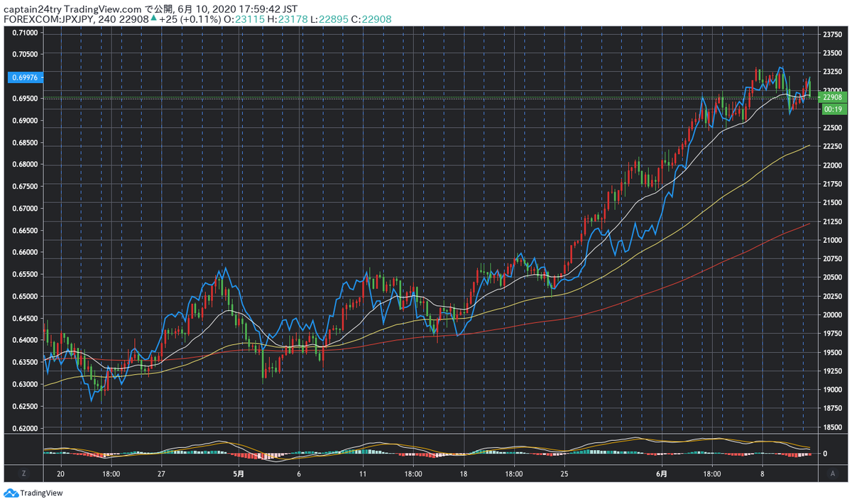Click the 240 interval label in header
The image size is (852, 504).
click(x=106, y=19)
